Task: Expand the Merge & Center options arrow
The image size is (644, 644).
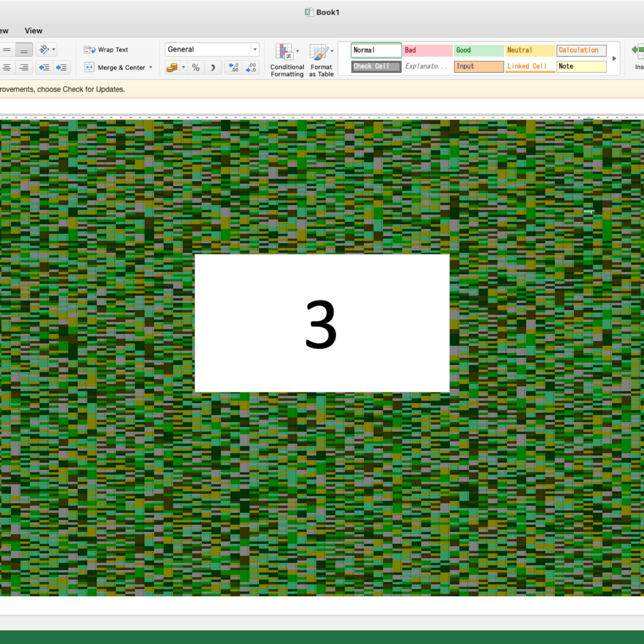Action: click(151, 68)
